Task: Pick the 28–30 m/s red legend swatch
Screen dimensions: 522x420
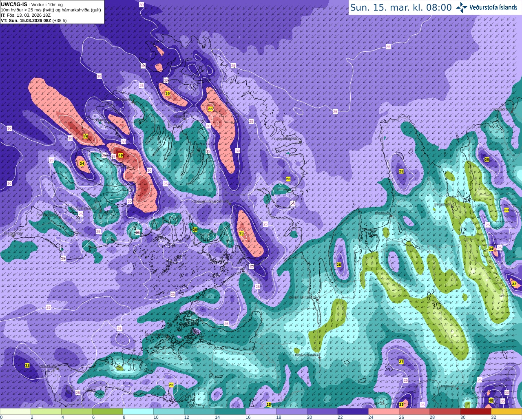Action: pyautogui.click(x=445, y=411)
